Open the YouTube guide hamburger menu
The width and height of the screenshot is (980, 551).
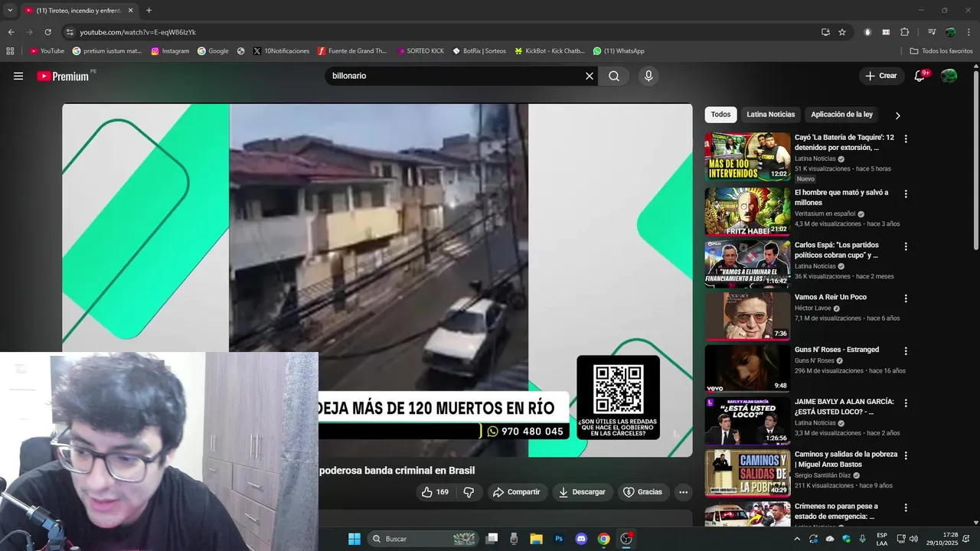tap(18, 76)
